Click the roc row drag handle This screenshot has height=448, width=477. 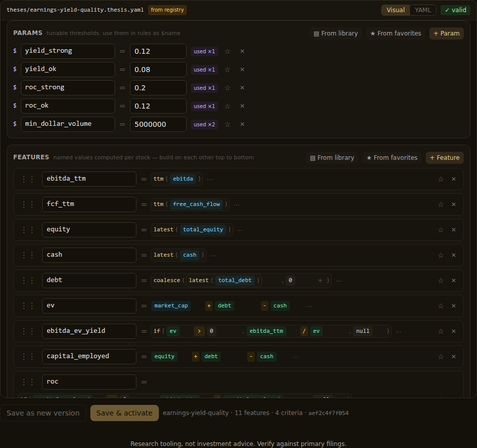coord(28,382)
